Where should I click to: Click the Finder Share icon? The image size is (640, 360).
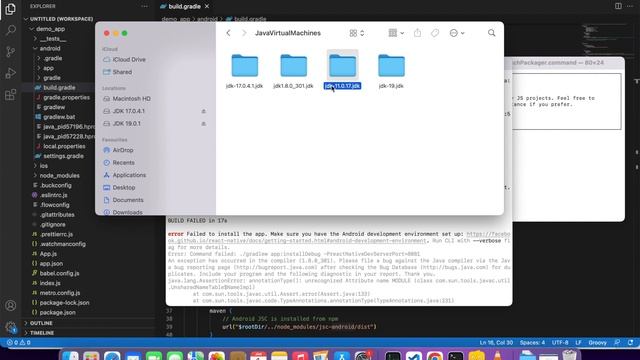(417, 33)
